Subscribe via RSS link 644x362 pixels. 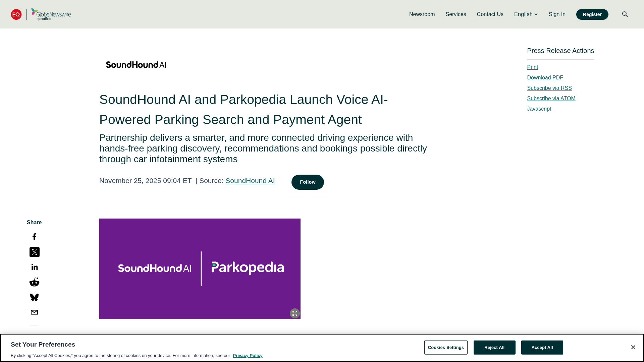point(549,88)
